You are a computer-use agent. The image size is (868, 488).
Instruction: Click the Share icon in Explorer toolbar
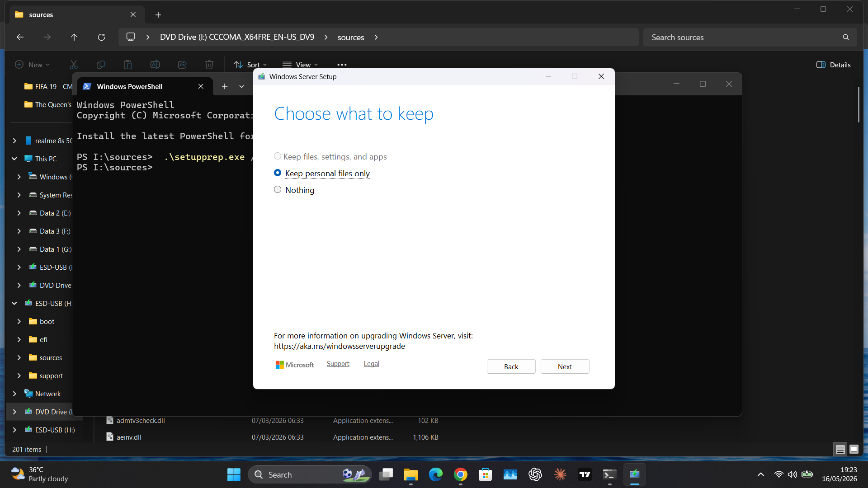(182, 65)
